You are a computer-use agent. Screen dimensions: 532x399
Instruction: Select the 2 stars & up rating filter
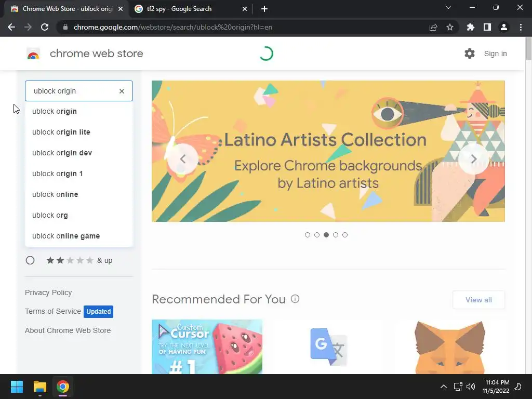tap(30, 260)
